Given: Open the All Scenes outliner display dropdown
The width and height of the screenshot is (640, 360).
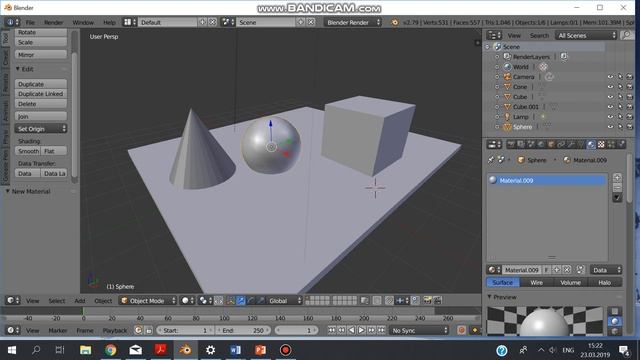Looking at the screenshot, I should [586, 36].
